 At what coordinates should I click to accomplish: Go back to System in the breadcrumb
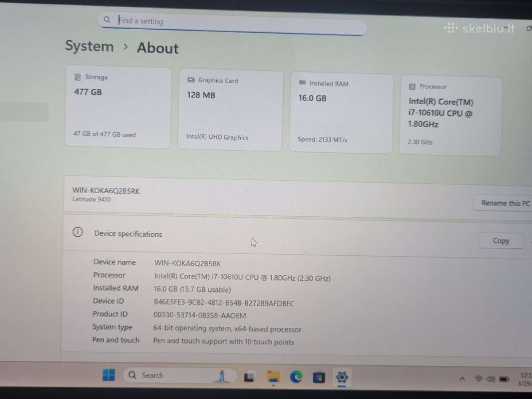tap(89, 46)
